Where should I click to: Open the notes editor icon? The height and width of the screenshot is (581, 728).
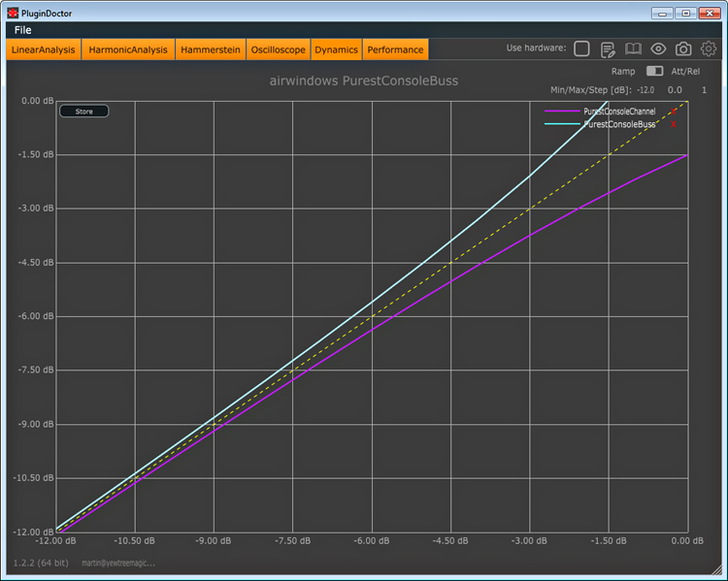click(x=609, y=49)
